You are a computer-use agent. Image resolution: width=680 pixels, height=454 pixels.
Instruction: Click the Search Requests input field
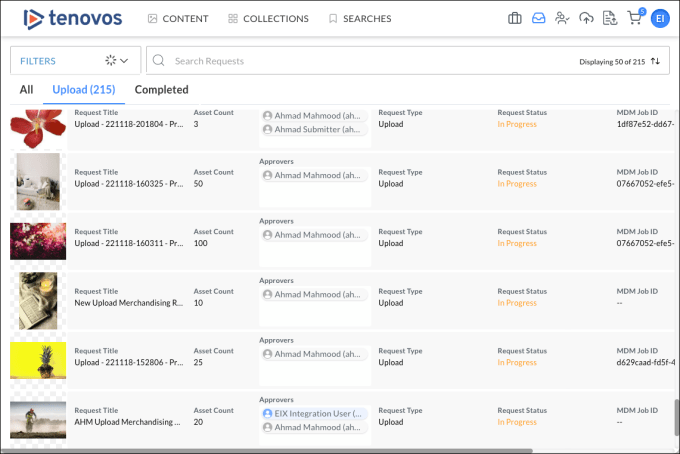370,61
